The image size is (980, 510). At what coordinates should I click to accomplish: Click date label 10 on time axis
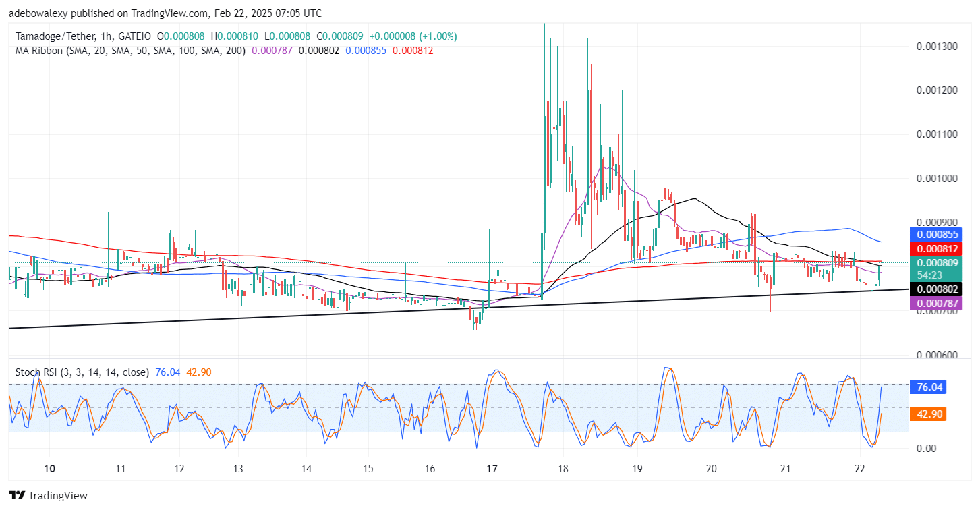(49, 469)
